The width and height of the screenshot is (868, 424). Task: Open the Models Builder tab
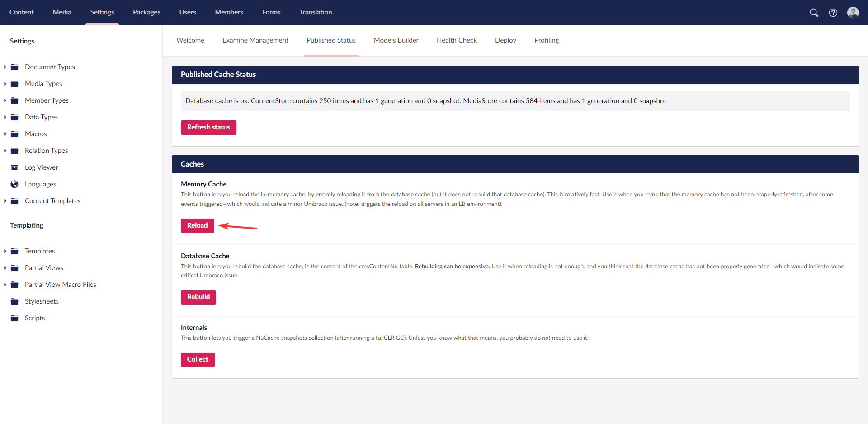(396, 40)
